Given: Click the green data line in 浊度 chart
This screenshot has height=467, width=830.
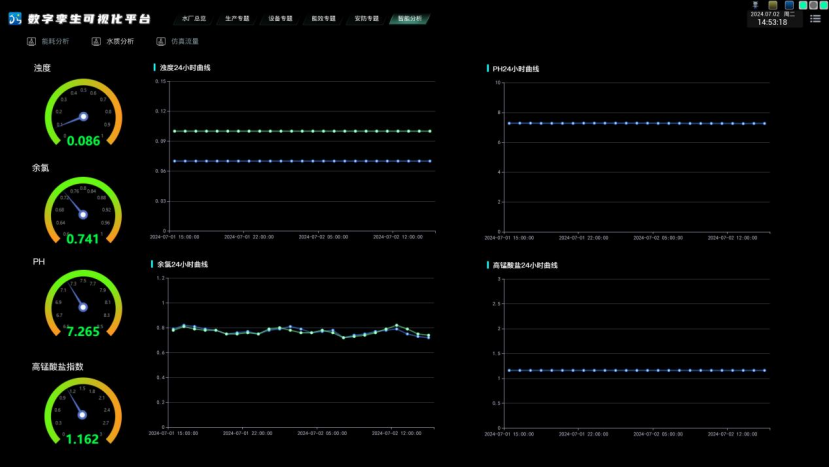Looking at the screenshot, I should [302, 131].
